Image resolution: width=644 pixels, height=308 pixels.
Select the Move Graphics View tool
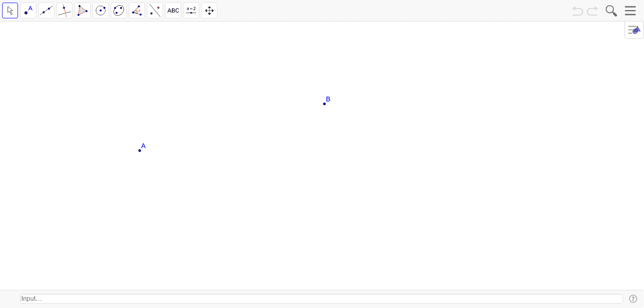coord(209,10)
